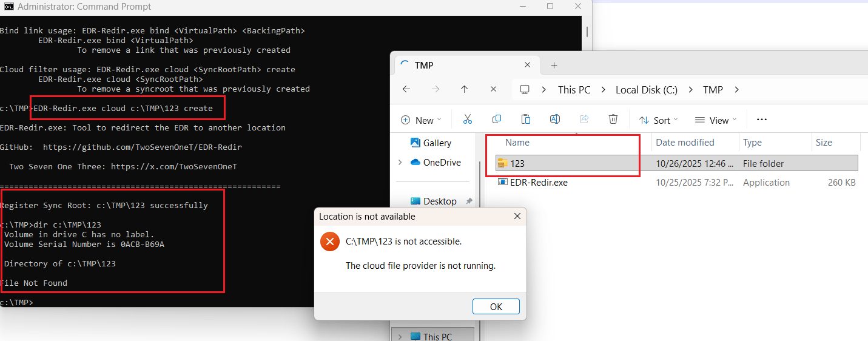Select Gallery in the navigation pane
Image resolution: width=868 pixels, height=341 pixels.
coord(437,143)
